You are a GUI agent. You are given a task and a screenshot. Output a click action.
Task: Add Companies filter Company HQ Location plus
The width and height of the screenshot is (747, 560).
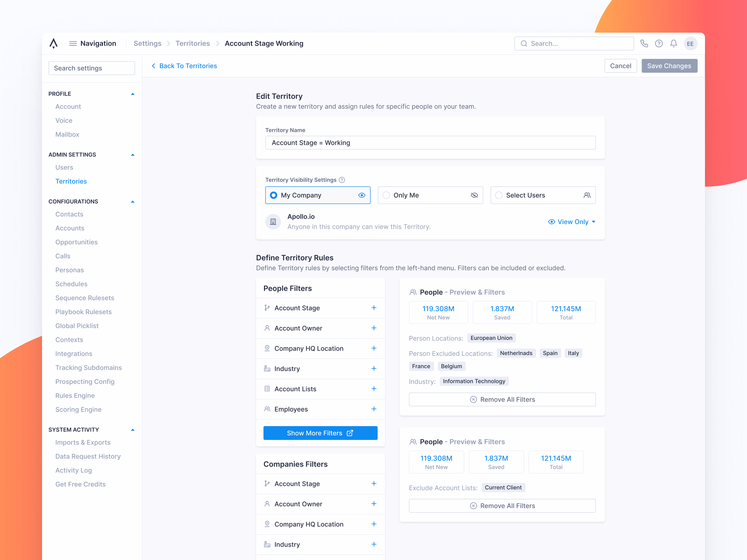[374, 524]
